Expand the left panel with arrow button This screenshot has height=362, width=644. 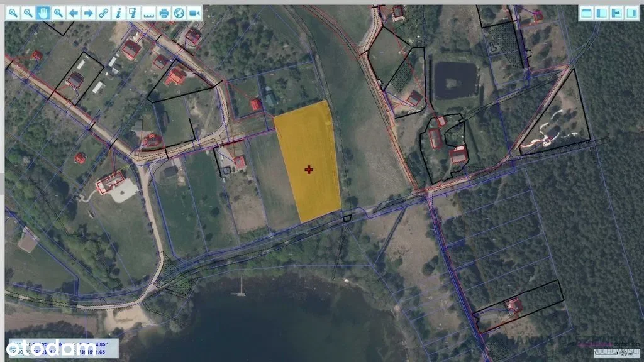(616, 13)
